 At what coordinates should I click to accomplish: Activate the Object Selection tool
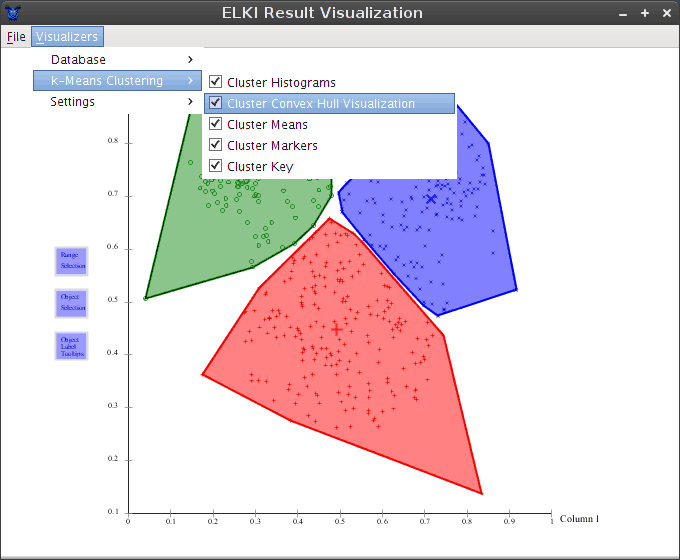tap(71, 303)
